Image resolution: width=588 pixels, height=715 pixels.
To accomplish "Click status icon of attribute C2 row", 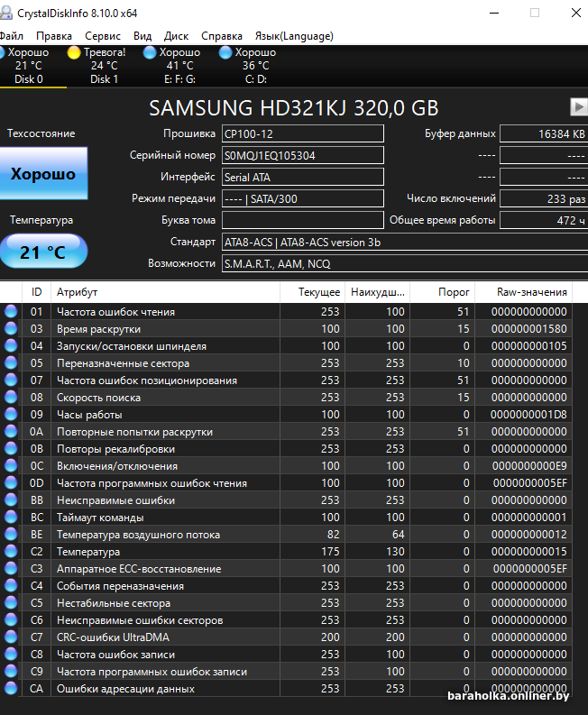I will pyautogui.click(x=11, y=551).
